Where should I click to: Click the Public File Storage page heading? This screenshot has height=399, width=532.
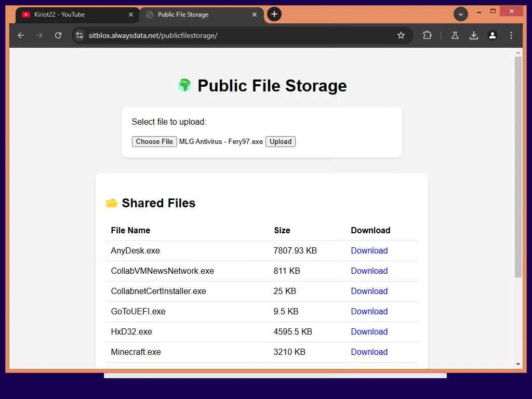point(272,86)
